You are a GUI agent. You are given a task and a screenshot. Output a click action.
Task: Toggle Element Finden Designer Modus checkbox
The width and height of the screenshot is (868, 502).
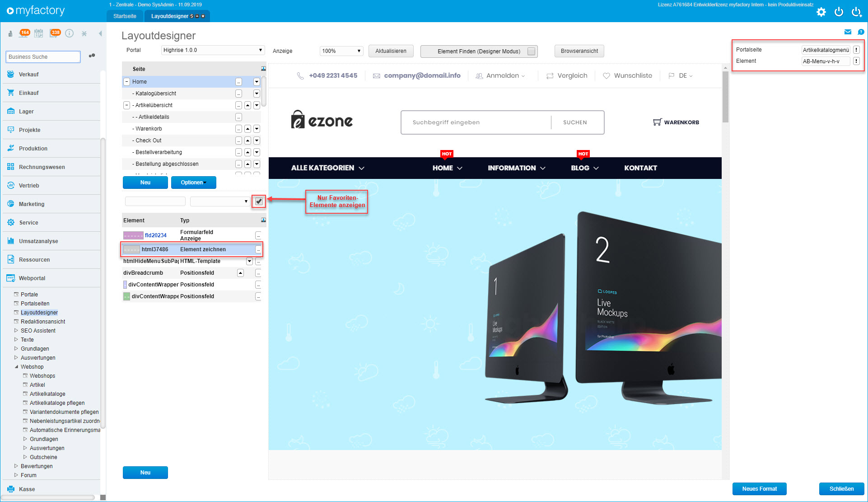[x=532, y=51]
